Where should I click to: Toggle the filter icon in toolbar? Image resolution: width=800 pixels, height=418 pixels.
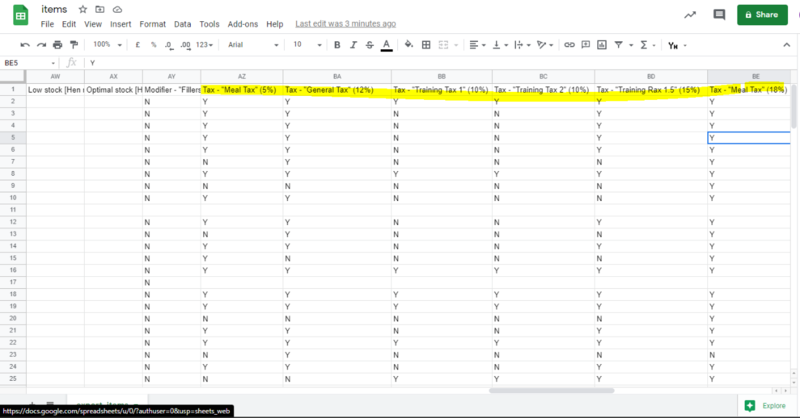tap(618, 44)
